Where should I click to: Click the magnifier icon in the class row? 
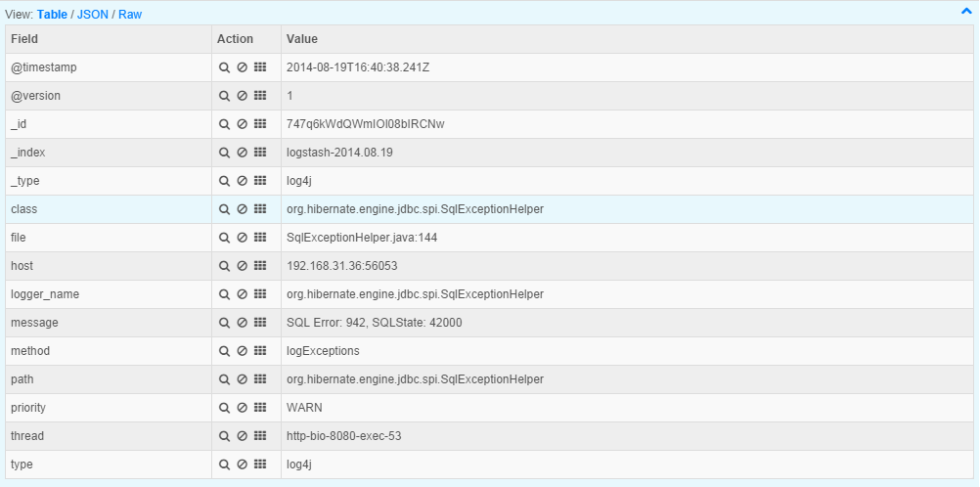pos(224,209)
